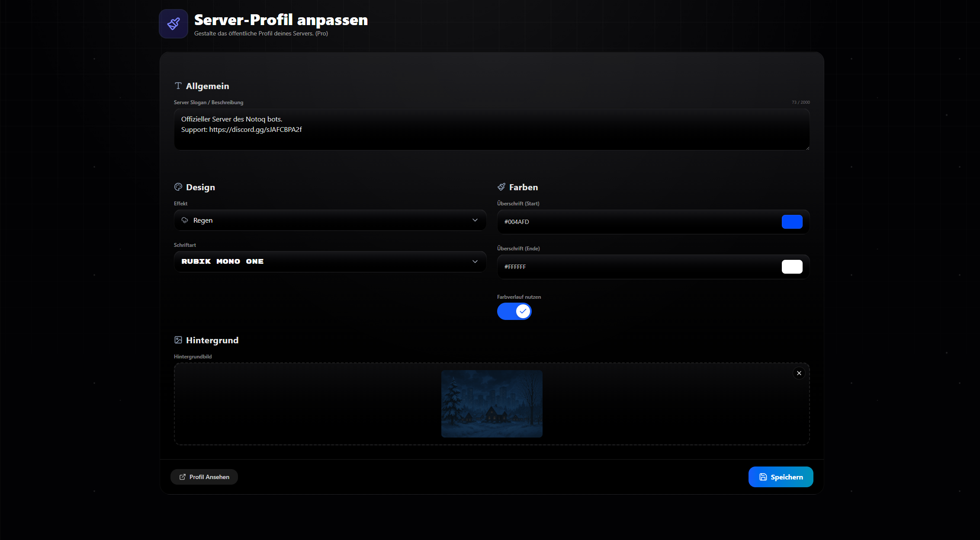Disable the Farbverlauf nutzen toggle
The image size is (980, 540).
pyautogui.click(x=514, y=311)
